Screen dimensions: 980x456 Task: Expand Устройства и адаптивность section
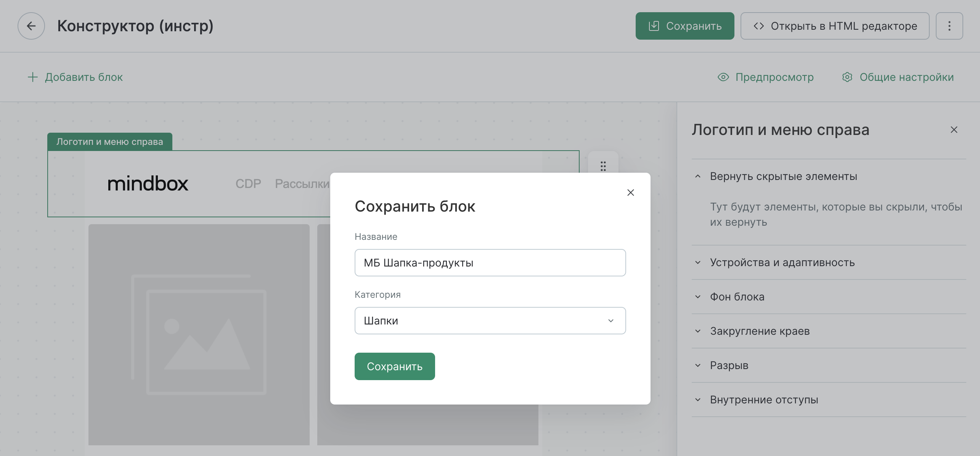coord(829,263)
